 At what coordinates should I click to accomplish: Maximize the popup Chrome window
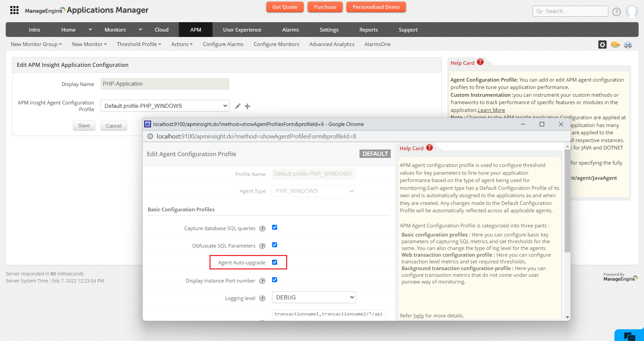542,124
